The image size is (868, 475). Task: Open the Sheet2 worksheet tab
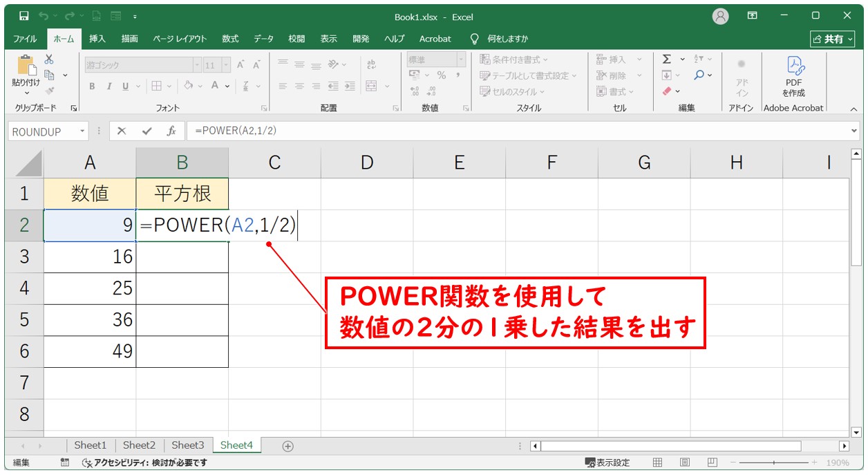point(139,445)
